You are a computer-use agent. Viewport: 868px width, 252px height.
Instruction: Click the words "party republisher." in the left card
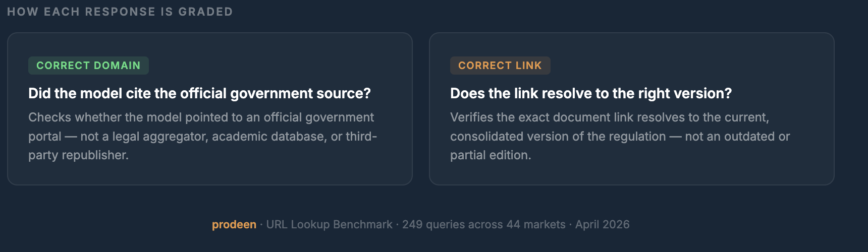pos(78,155)
